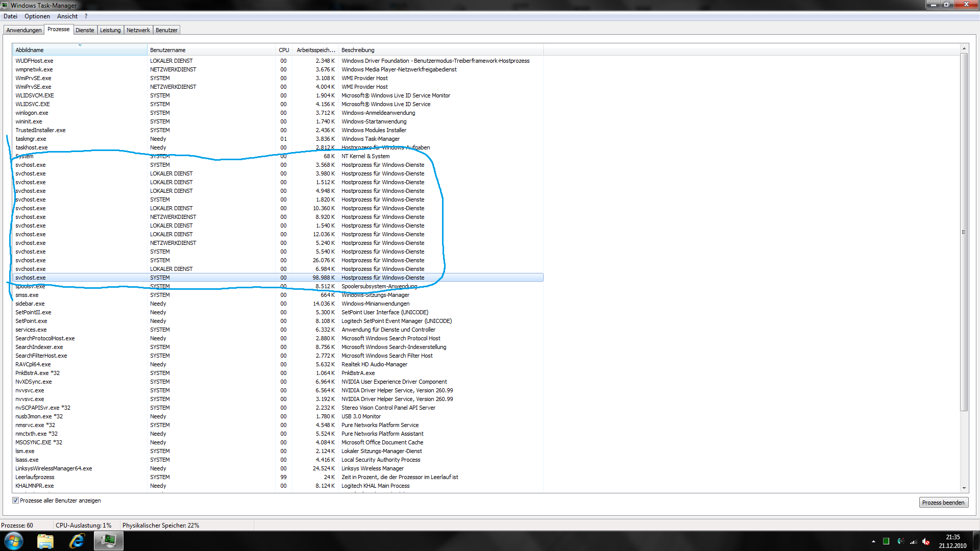Viewport: 980px width, 551px height.
Task: Open Windows Explorer from taskbar
Action: click(x=45, y=541)
